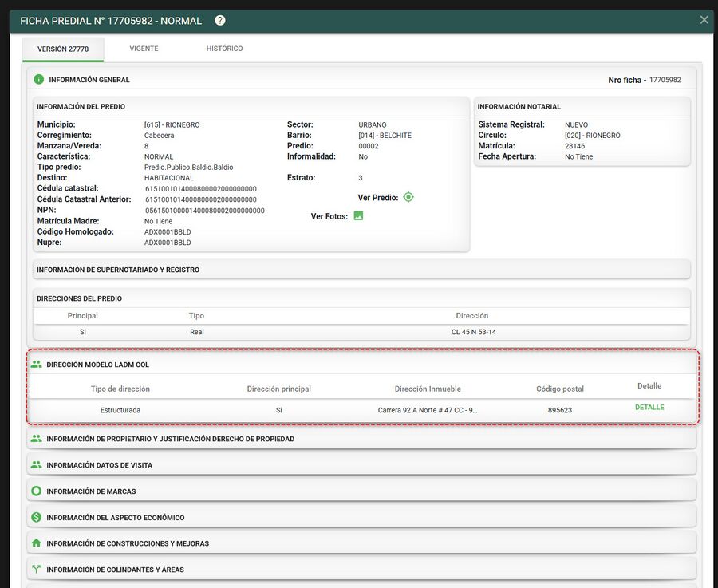
Task: Click the green Información General info icon
Action: [x=39, y=79]
